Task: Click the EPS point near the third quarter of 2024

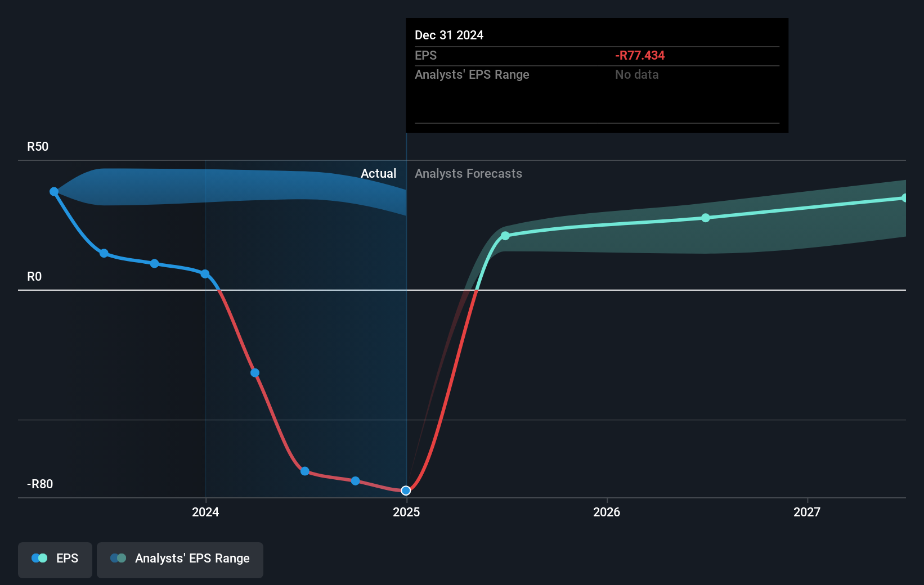Action: [305, 471]
